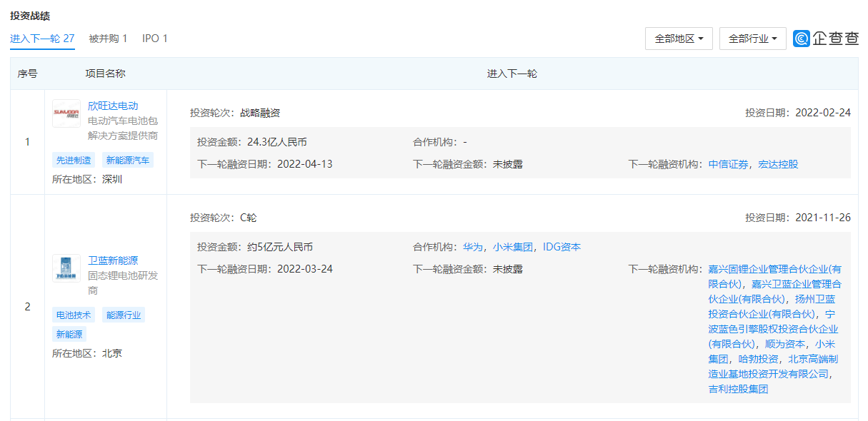The image size is (868, 421).
Task: Click the 中信证券 investor link
Action: coord(729,164)
